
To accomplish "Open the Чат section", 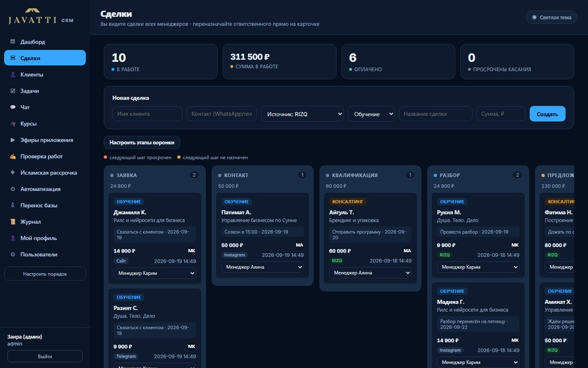I will click(45, 107).
